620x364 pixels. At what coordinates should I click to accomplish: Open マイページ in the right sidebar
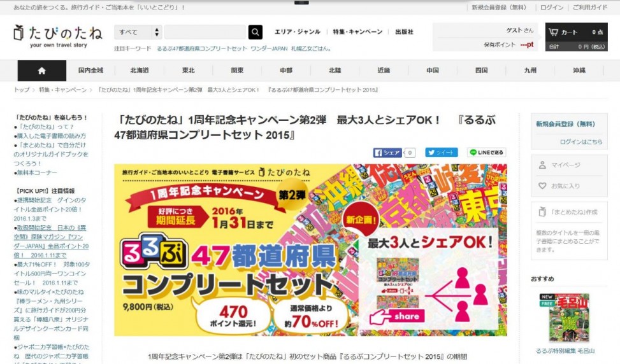565,165
